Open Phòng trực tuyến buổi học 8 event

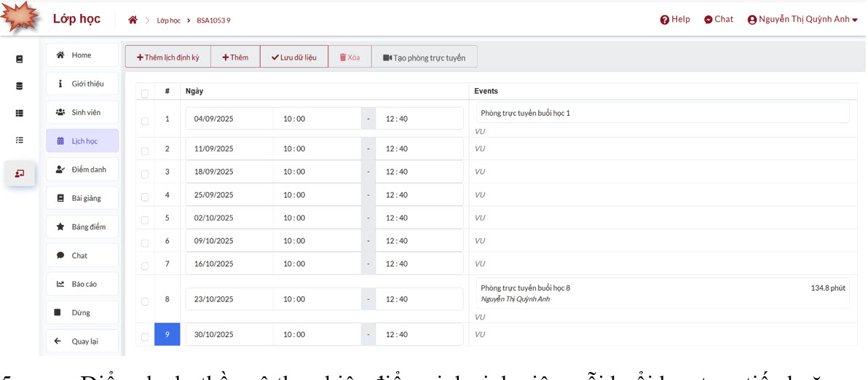[526, 288]
